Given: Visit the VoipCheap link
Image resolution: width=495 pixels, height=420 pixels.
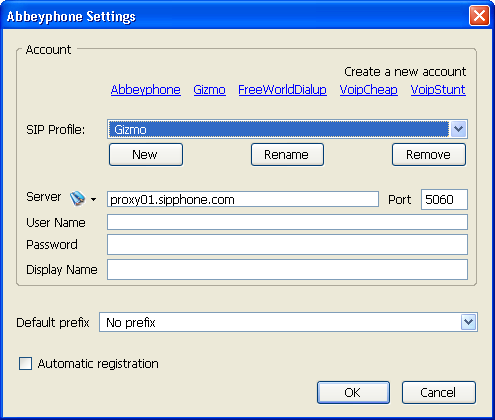Looking at the screenshot, I should coord(369,90).
